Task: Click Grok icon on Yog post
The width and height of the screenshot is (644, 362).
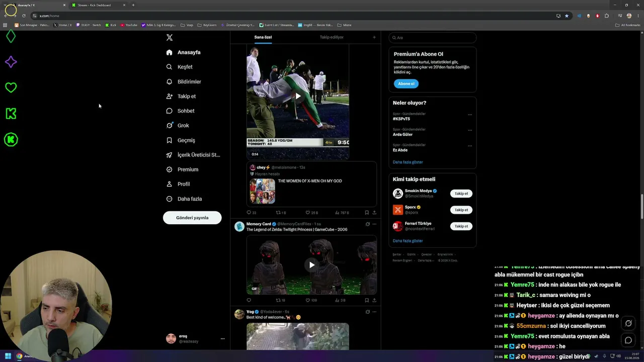Action: [368, 312]
